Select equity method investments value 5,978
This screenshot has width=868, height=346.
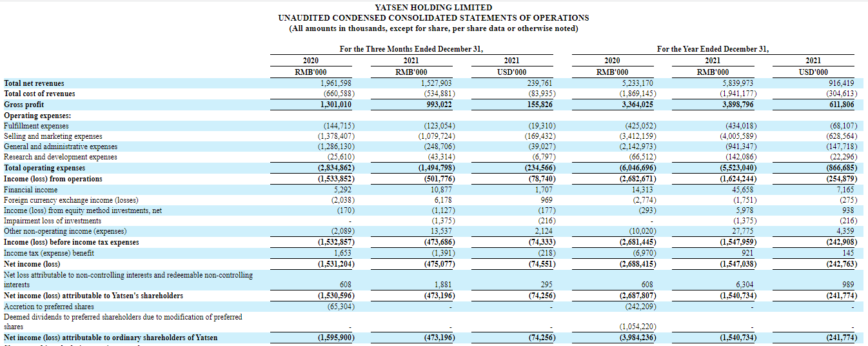pos(745,210)
